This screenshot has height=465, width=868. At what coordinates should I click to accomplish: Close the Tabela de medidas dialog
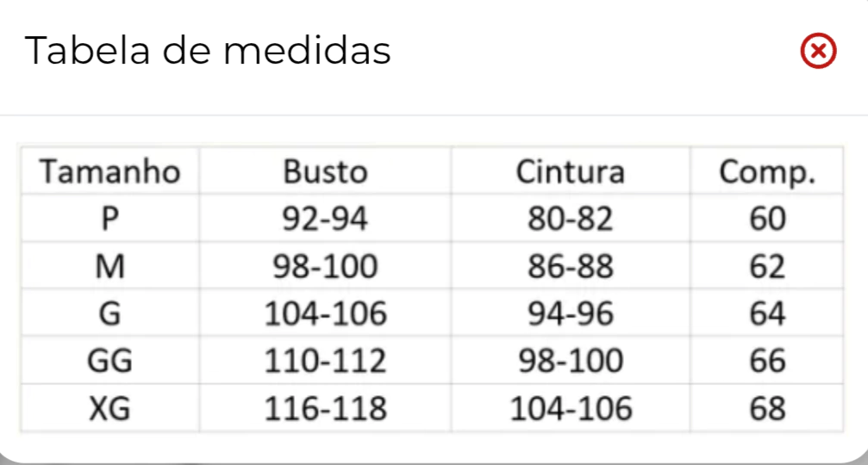818,51
